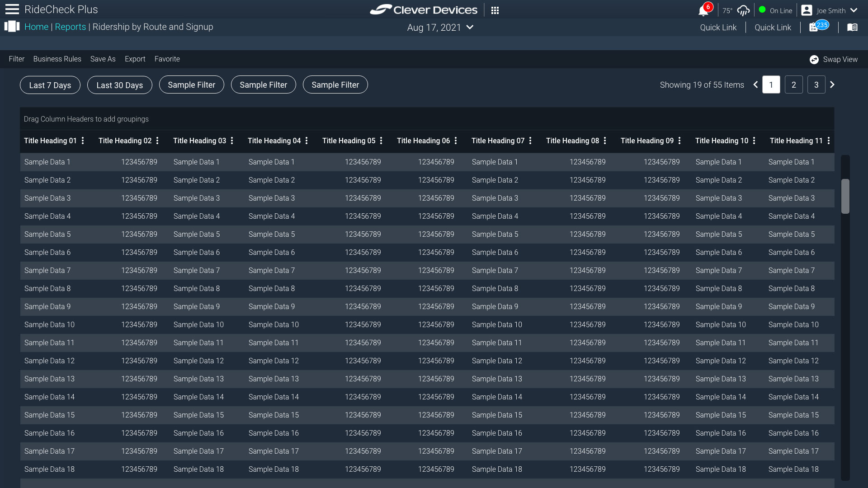
Task: Click the first Quick Link
Action: (x=718, y=28)
